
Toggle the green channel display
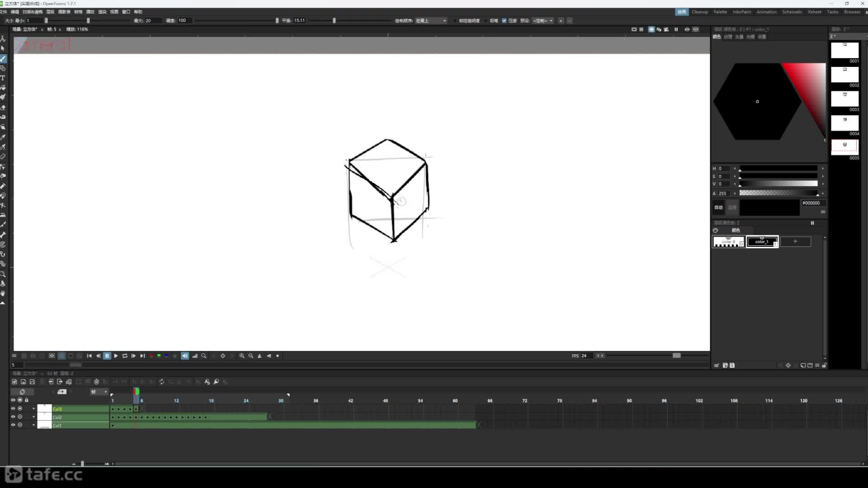tap(159, 356)
